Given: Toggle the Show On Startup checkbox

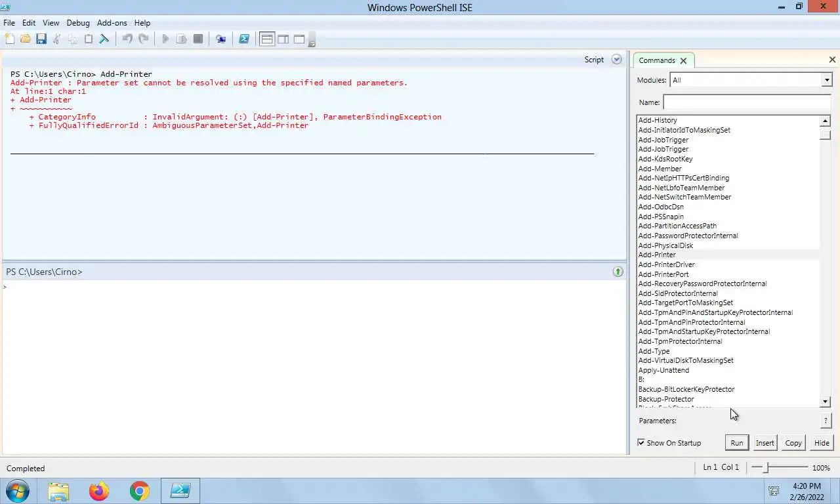Looking at the screenshot, I should click(641, 443).
